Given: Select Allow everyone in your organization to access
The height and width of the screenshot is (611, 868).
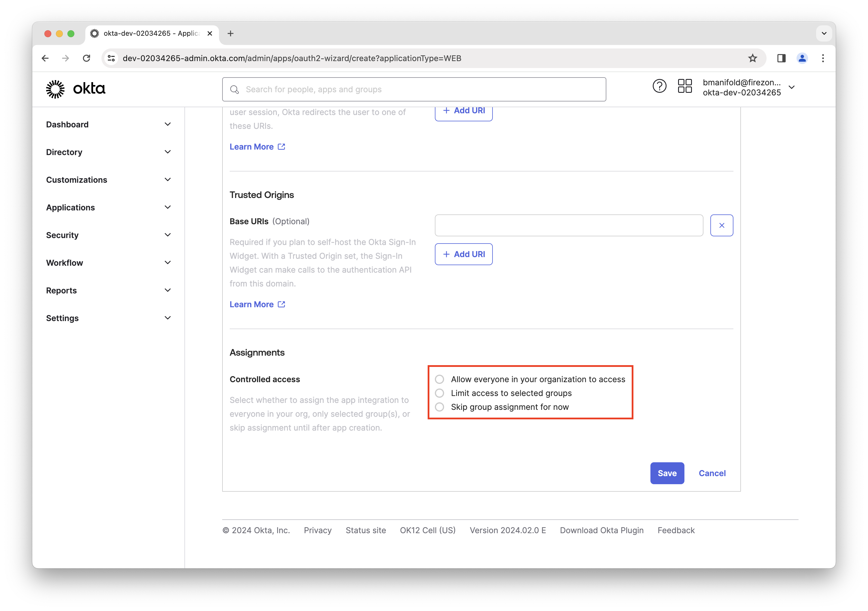Looking at the screenshot, I should coord(439,379).
